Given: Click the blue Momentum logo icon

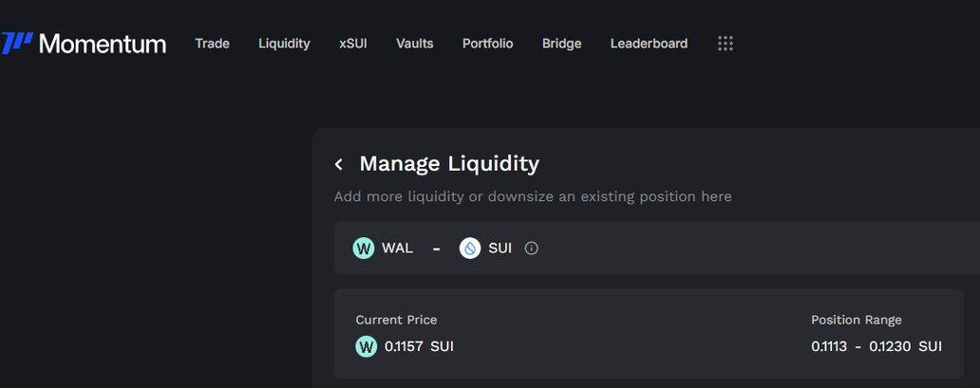Looking at the screenshot, I should 17,44.
